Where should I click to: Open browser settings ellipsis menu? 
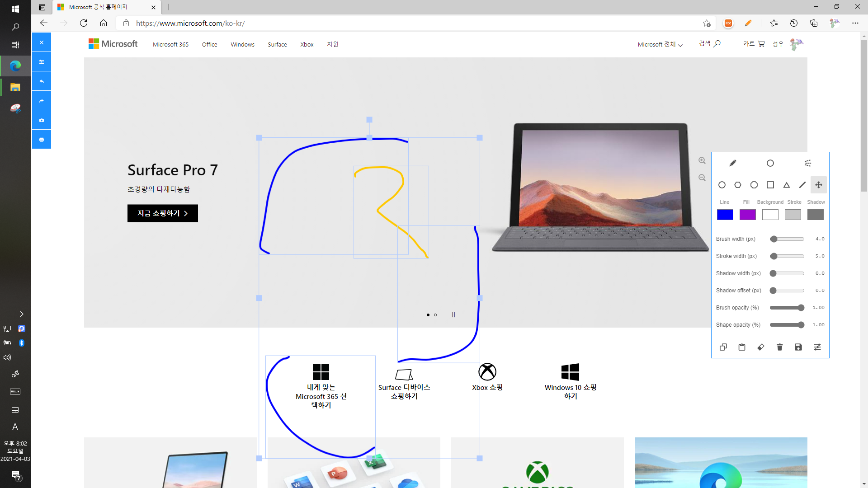(855, 23)
